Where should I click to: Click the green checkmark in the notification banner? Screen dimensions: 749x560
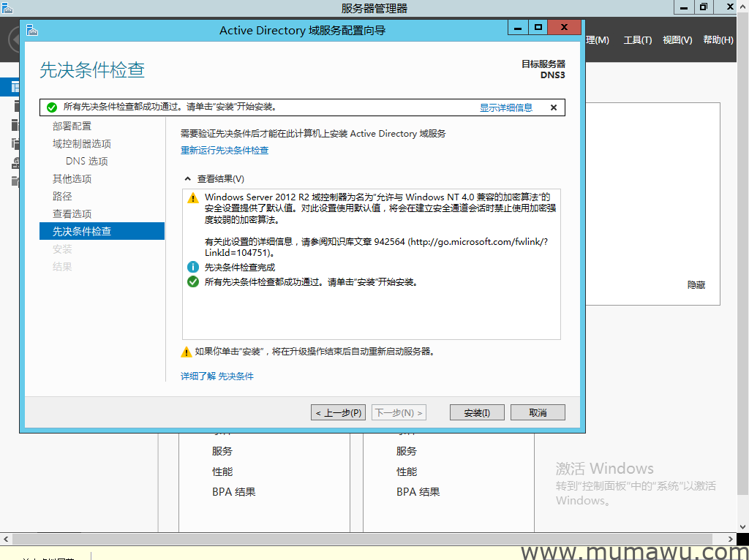pos(52,107)
